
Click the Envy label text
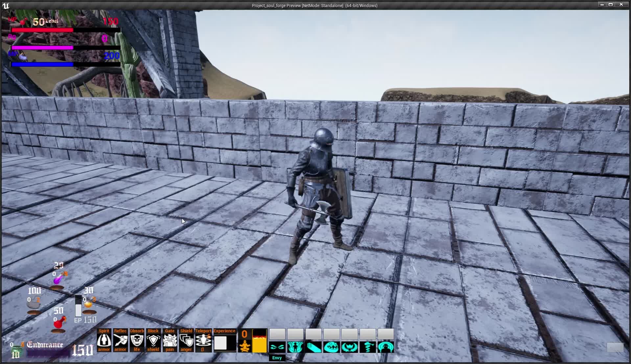click(x=277, y=358)
